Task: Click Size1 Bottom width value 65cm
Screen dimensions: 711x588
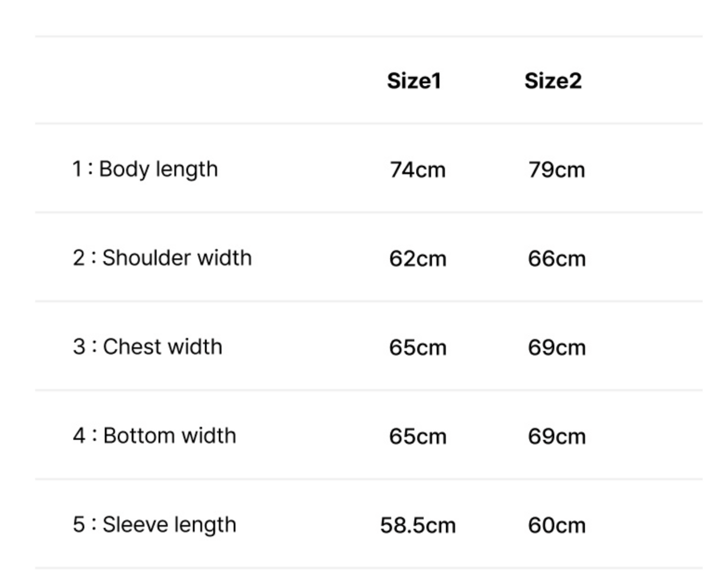Action: pyautogui.click(x=417, y=437)
